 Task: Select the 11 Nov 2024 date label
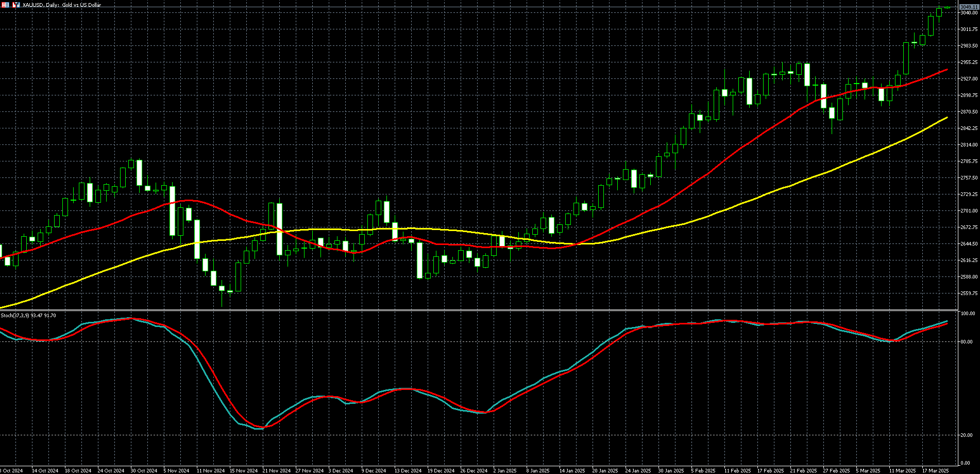pos(210,470)
